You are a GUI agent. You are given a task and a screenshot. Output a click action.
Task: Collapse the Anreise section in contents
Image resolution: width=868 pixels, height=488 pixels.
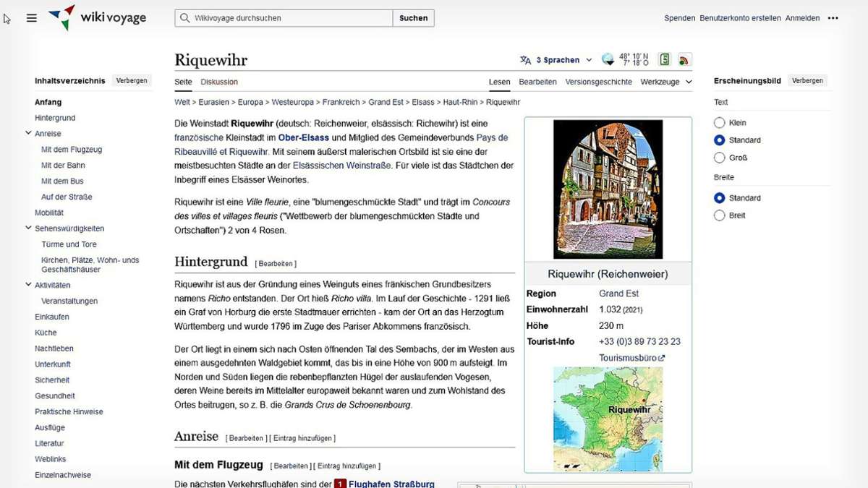28,133
